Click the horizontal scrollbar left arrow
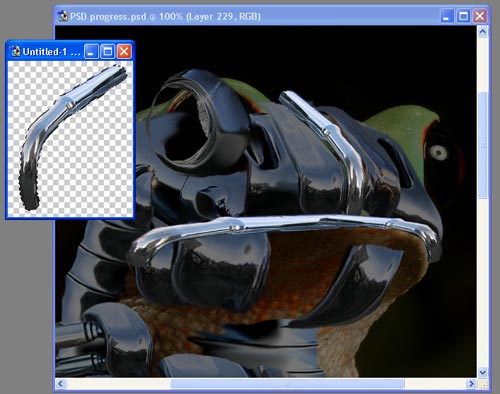The image size is (500, 394). tap(60, 384)
